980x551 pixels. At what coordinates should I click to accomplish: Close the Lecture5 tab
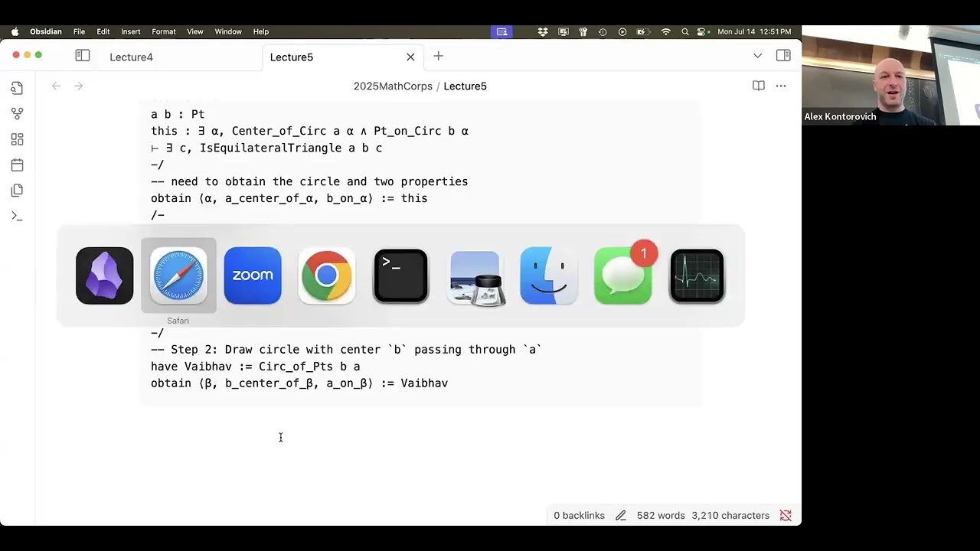[410, 57]
